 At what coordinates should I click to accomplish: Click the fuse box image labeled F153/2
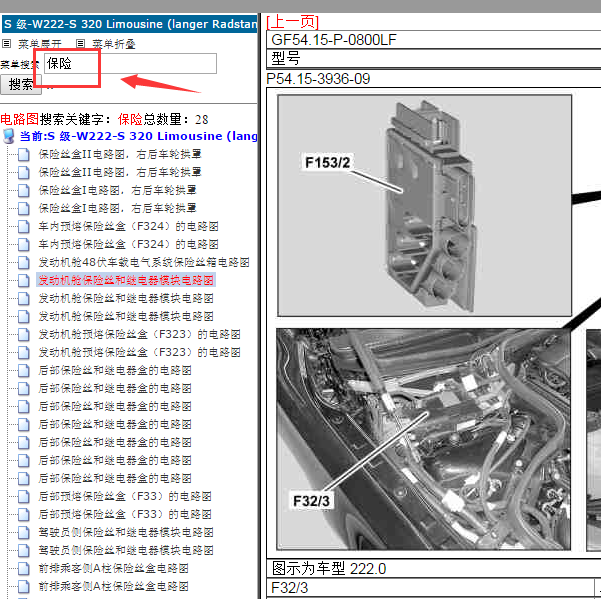(x=424, y=205)
